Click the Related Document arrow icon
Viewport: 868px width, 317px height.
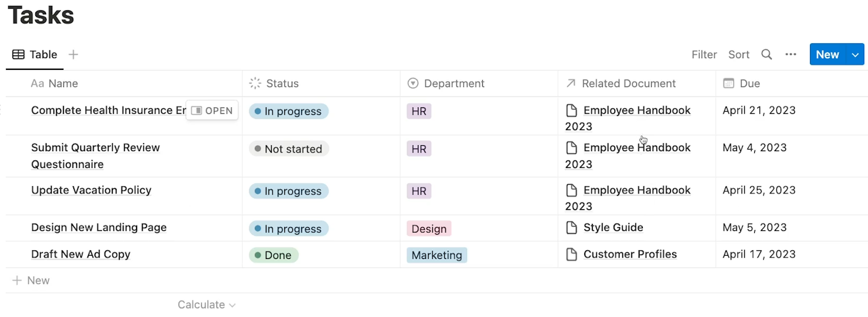click(x=571, y=83)
